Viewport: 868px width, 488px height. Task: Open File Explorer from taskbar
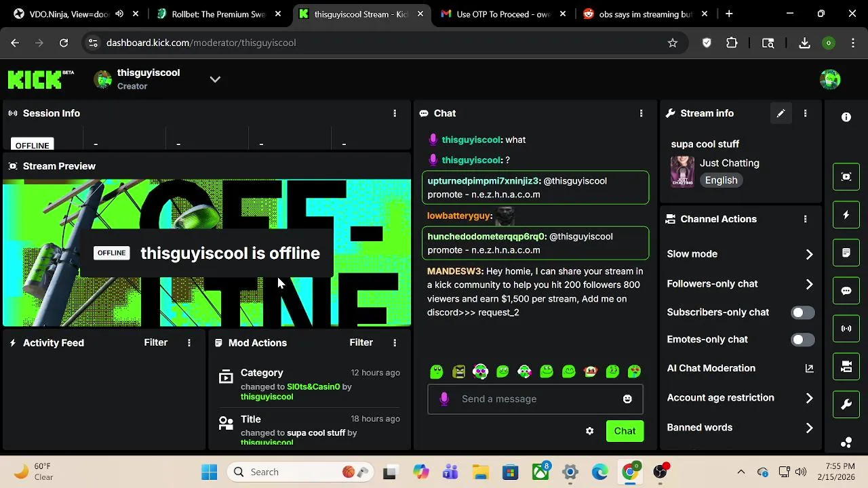(480, 472)
